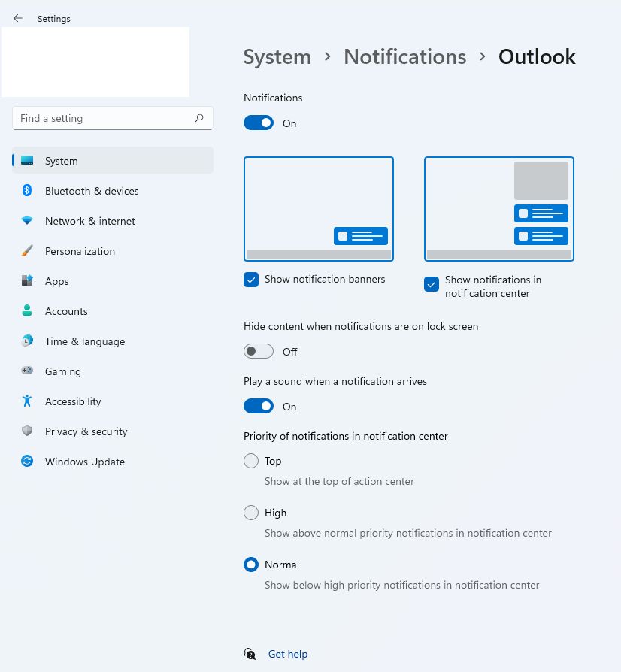Open Accounts settings page
621x672 pixels.
tap(113, 310)
